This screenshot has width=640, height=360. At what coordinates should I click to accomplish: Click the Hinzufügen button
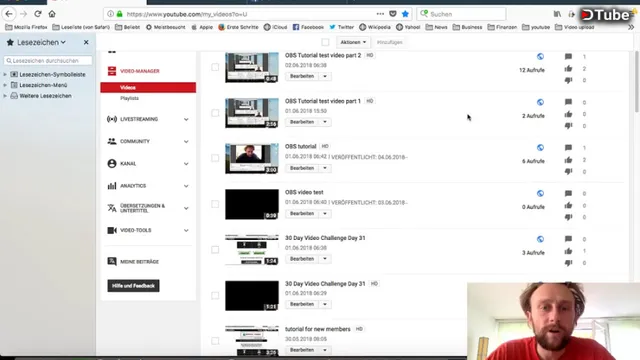click(x=389, y=42)
